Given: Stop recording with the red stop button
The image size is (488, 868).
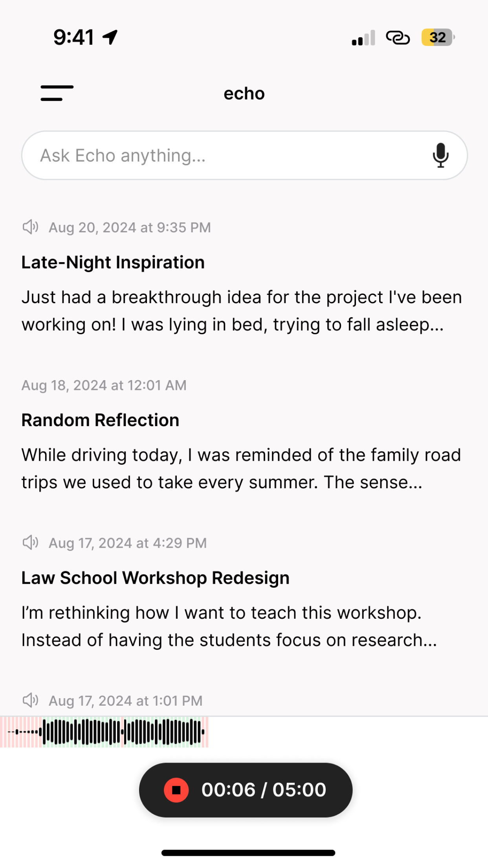Looking at the screenshot, I should point(176,790).
